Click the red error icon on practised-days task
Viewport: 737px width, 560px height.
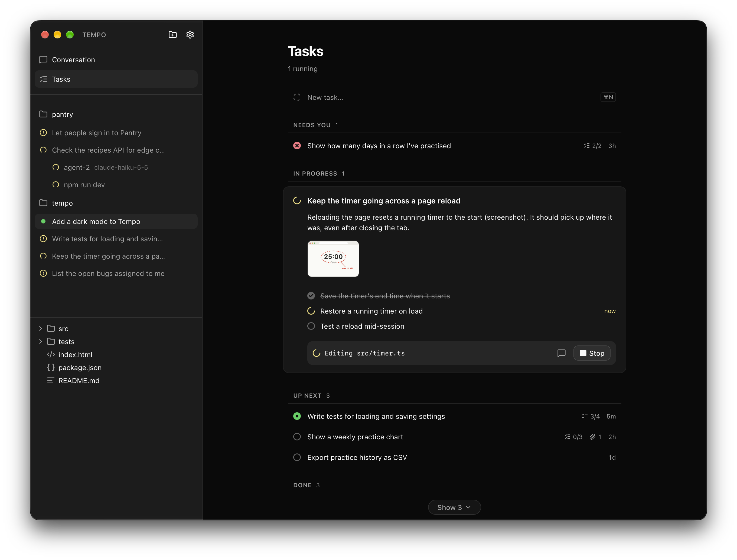(x=297, y=146)
